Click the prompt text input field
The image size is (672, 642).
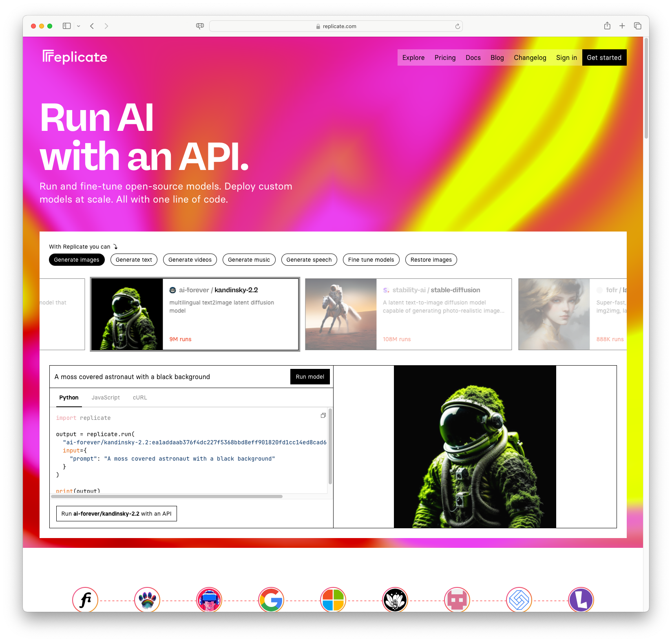coord(170,377)
